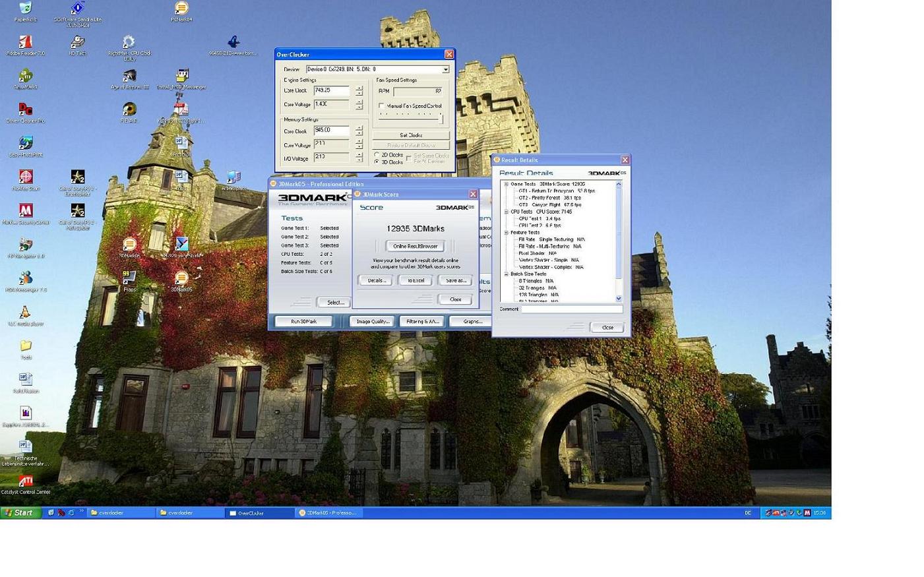This screenshot has height=577, width=924.
Task: Open McAfee SecurityCenter desktop icon
Action: point(25,212)
